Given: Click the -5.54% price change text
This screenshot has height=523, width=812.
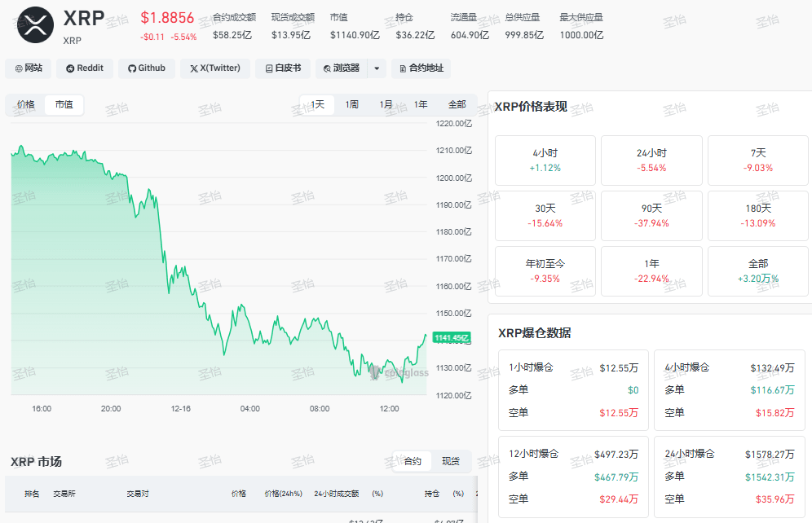Looking at the screenshot, I should click(x=183, y=37).
